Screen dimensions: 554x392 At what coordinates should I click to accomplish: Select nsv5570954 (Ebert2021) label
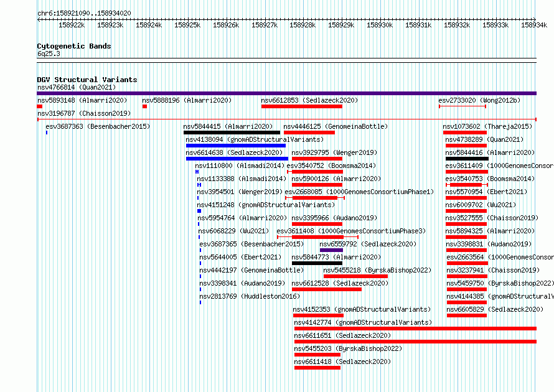[x=486, y=192]
